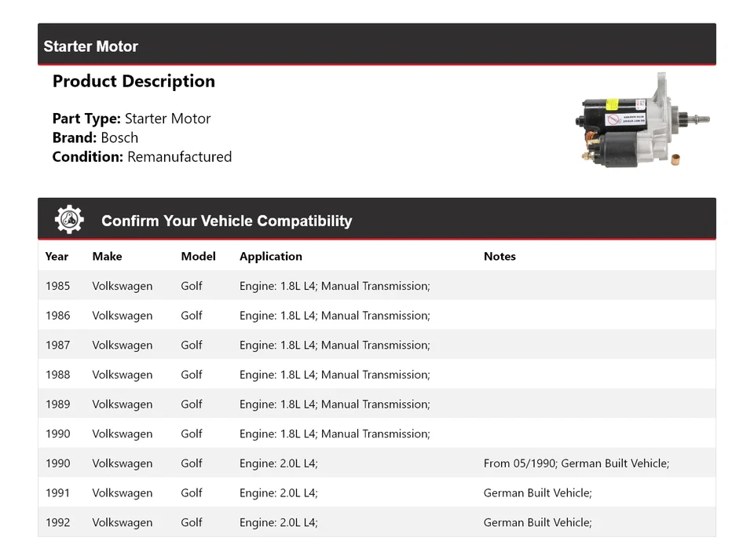Select the 1992 year cell
754x560 pixels.
click(57, 522)
